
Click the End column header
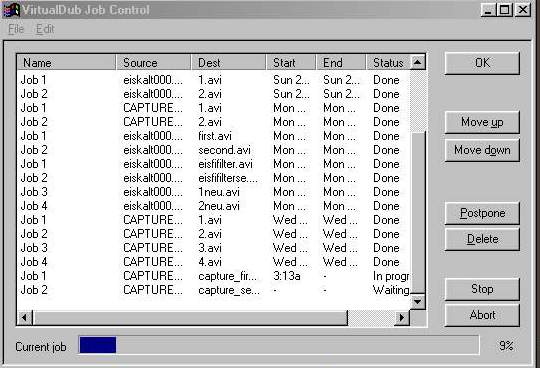[341, 63]
